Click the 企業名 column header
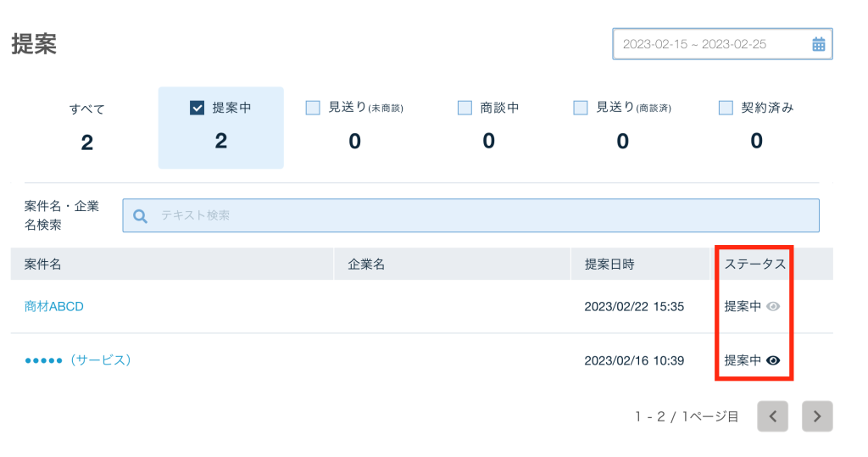 click(366, 265)
